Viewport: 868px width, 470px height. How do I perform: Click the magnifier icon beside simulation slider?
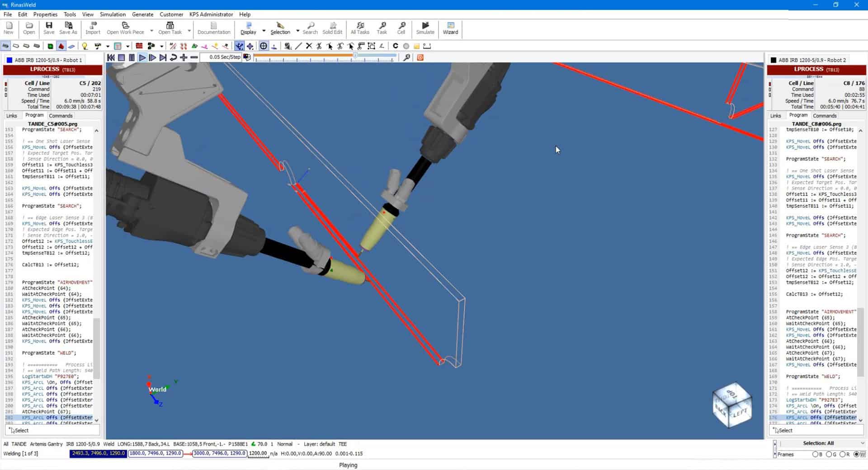tap(406, 57)
